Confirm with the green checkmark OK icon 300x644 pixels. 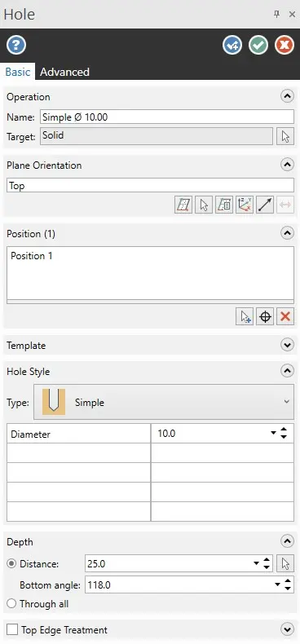(258, 45)
